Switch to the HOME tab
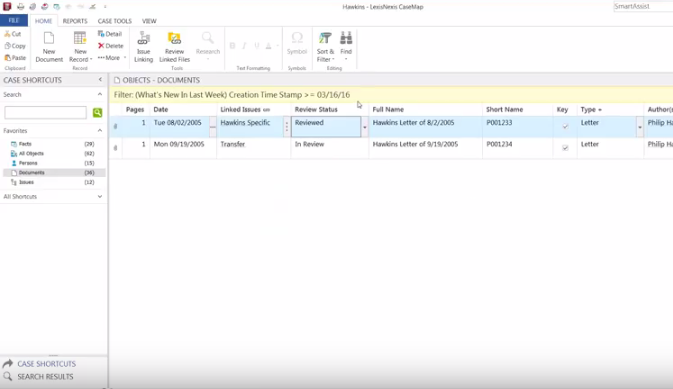Screen dimensions: 673x389 pos(43,21)
